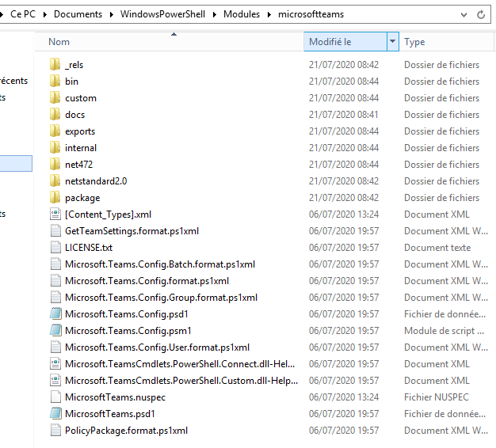The width and height of the screenshot is (496, 448).
Task: Select the file name MicrosoftTeams.nuspec
Action: (115, 397)
